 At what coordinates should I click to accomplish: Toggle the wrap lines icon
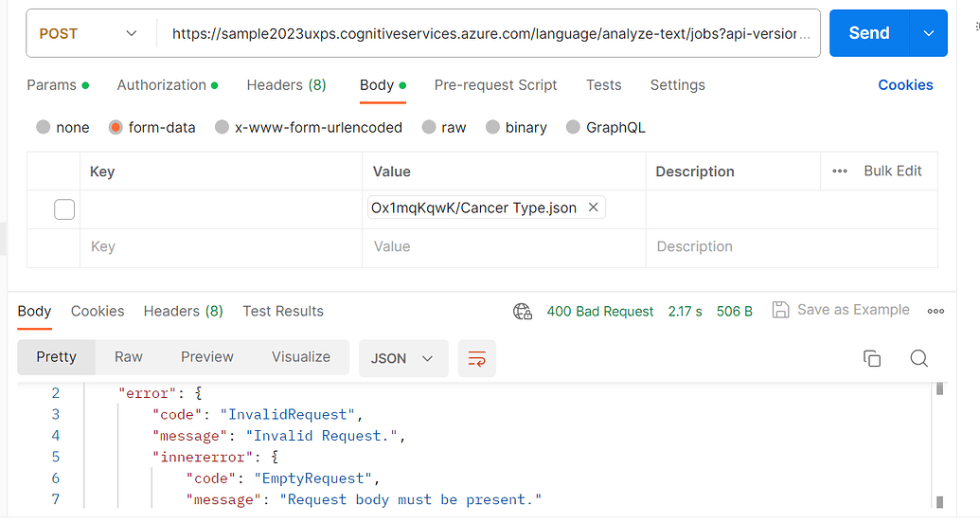[x=477, y=359]
